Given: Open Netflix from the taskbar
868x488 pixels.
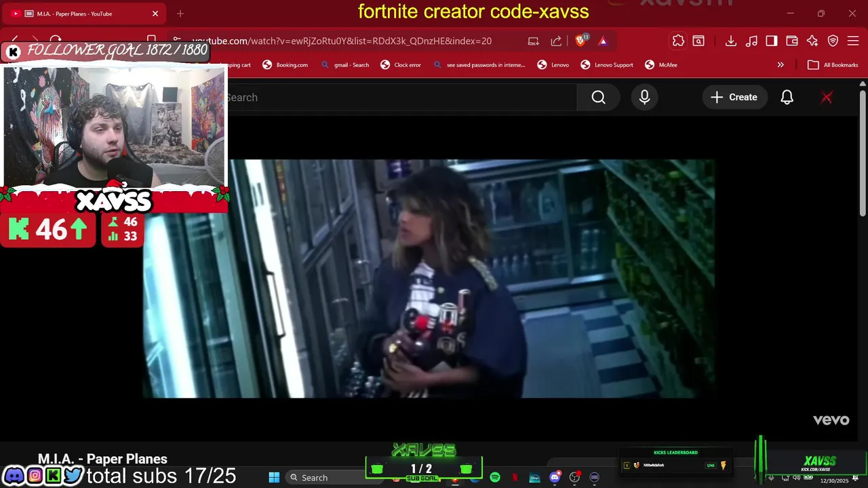Looking at the screenshot, I should point(515,478).
